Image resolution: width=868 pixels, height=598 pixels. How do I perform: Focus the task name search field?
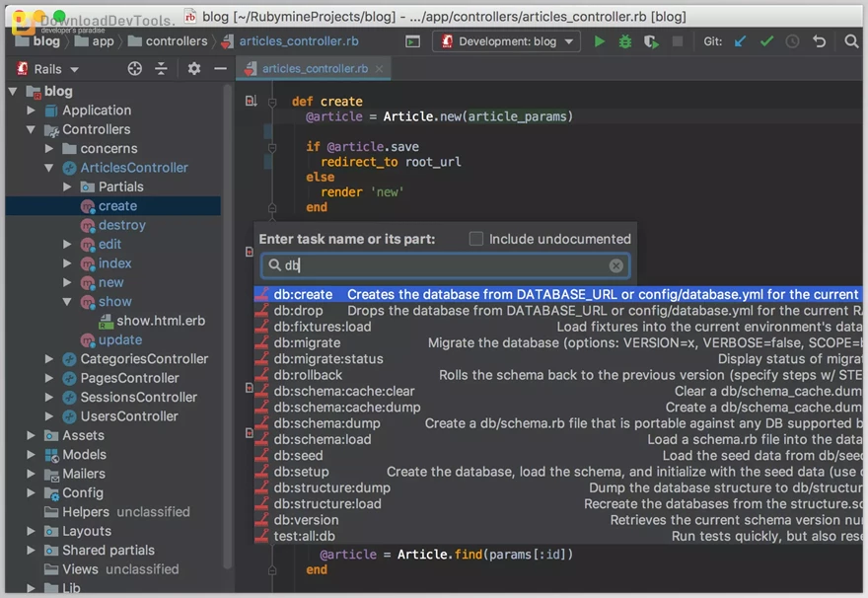click(445, 265)
